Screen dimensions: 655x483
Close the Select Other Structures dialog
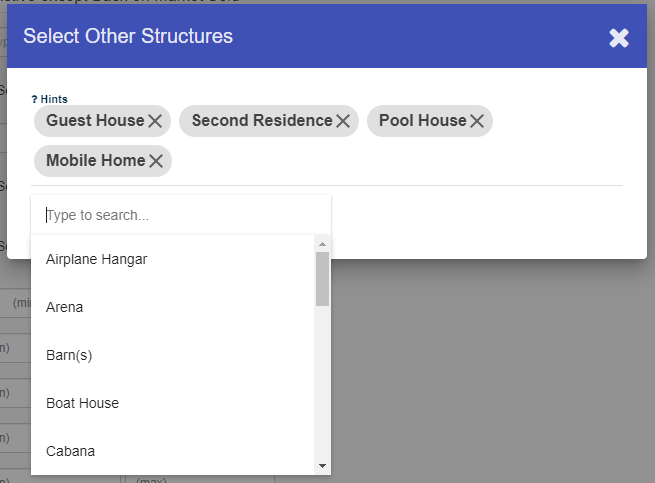click(x=619, y=38)
